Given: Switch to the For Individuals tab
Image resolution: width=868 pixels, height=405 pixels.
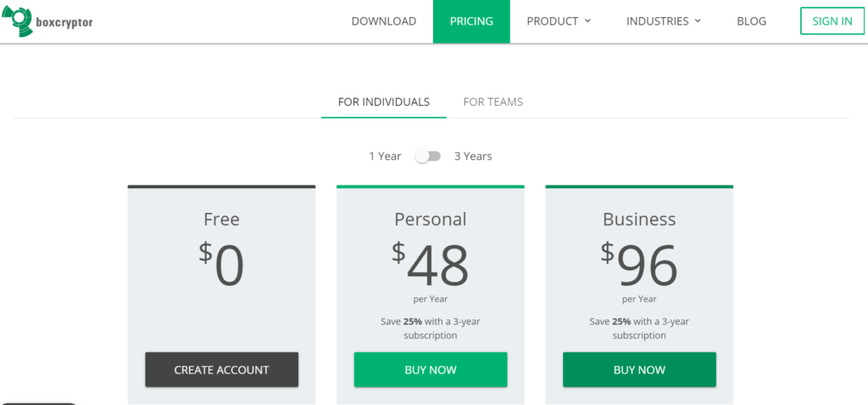Looking at the screenshot, I should 384,103.
